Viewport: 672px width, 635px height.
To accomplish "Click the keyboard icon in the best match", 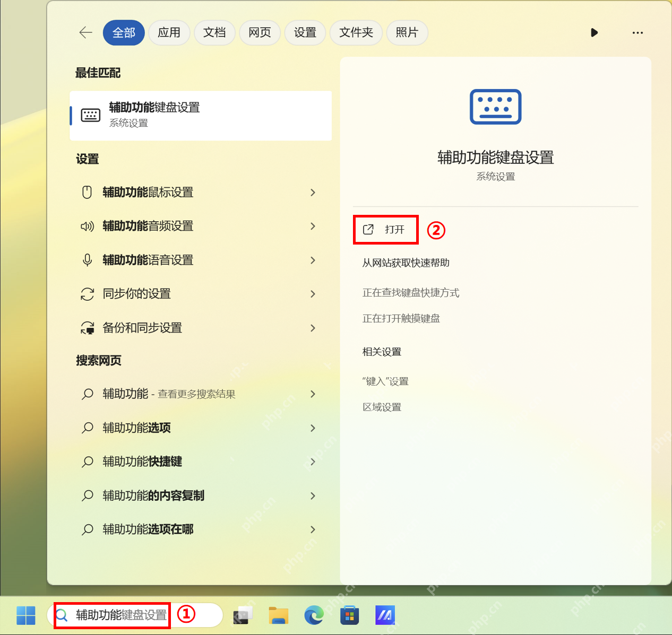I will (90, 115).
